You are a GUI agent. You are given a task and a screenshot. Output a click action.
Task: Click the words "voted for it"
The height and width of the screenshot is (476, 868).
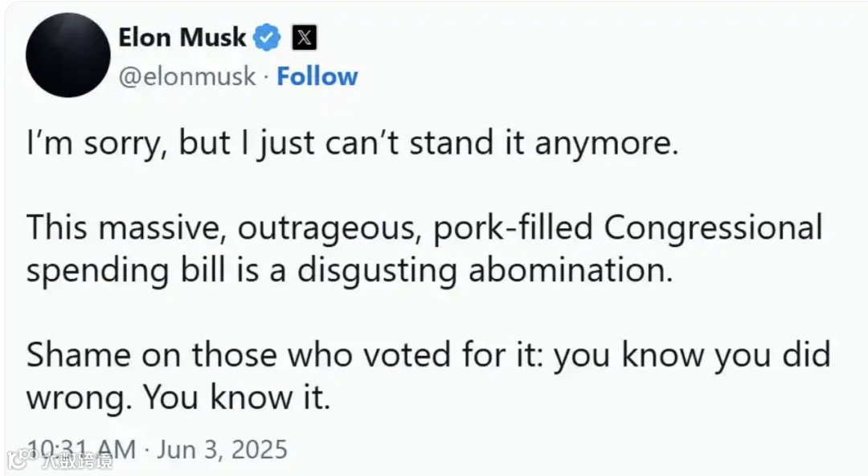(x=463, y=355)
